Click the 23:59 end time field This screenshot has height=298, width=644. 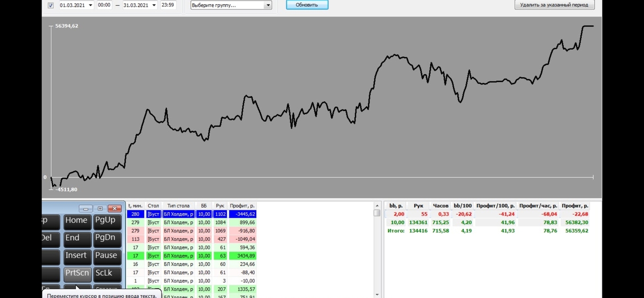click(168, 6)
